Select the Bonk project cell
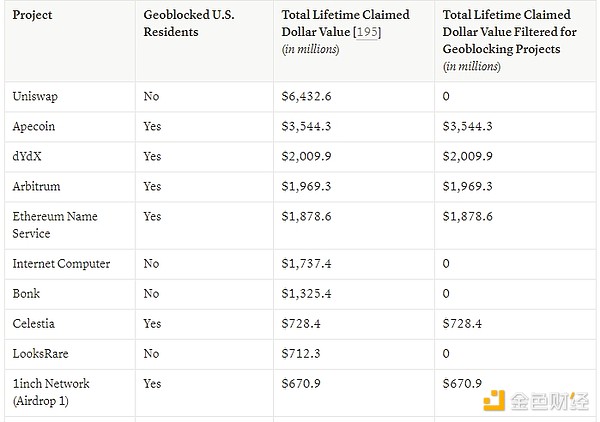 [27, 293]
